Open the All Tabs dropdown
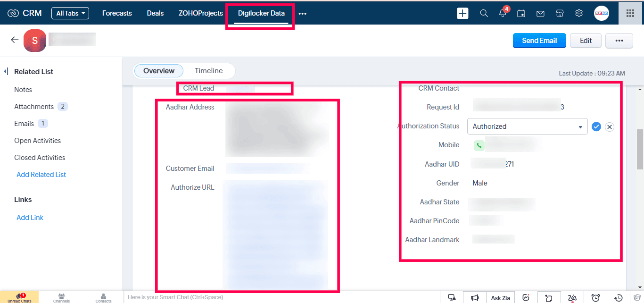This screenshot has width=644, height=303. 70,13
